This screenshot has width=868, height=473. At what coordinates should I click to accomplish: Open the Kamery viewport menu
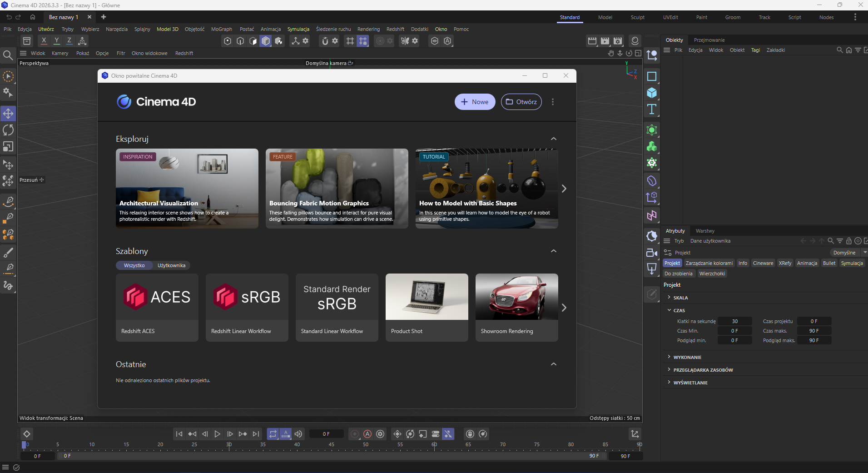tap(60, 53)
